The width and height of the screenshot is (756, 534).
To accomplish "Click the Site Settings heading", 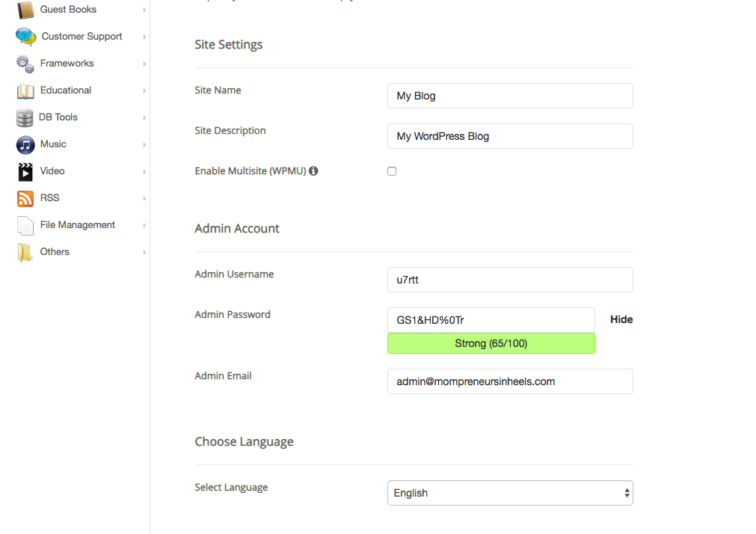I will pos(229,44).
